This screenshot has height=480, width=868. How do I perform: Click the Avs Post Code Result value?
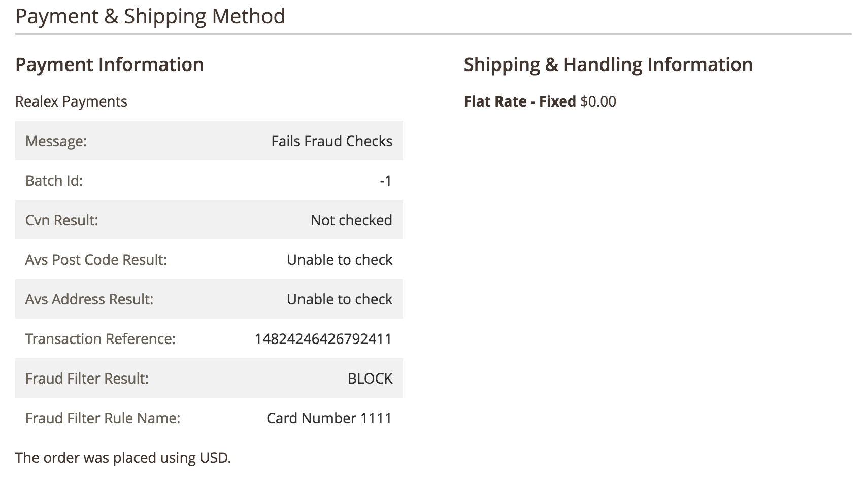coord(340,259)
